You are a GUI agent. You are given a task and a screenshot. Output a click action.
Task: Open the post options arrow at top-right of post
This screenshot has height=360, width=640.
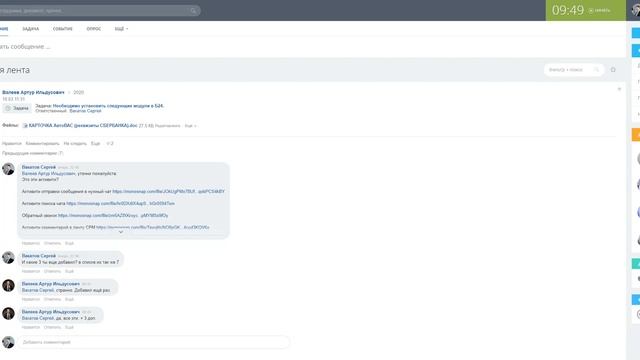[x=619, y=89]
